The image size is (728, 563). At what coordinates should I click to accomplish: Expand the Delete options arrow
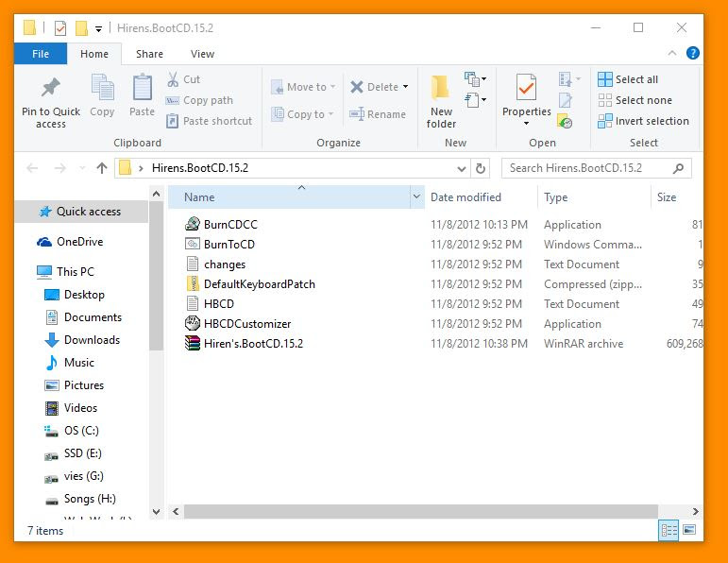(406, 87)
